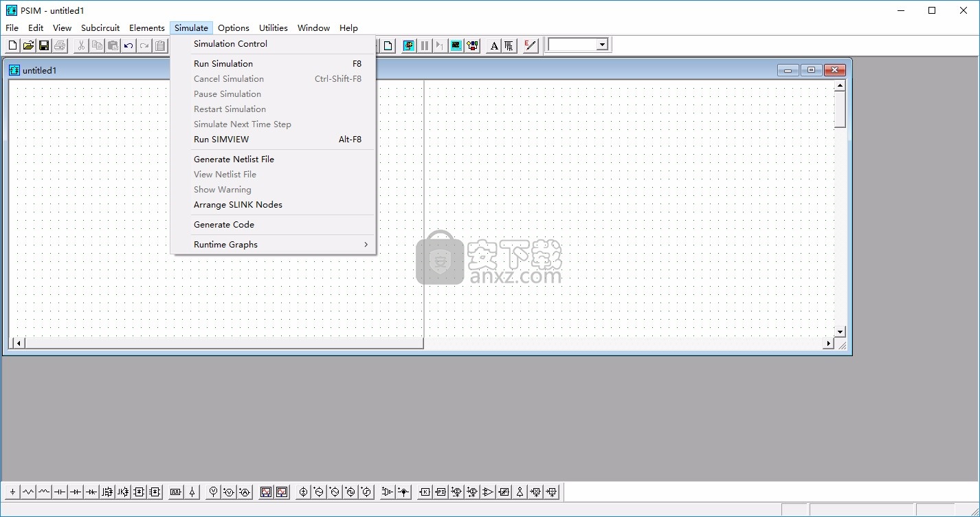The width and height of the screenshot is (980, 517).
Task: Select the Place Text 'A' tool
Action: (x=494, y=45)
